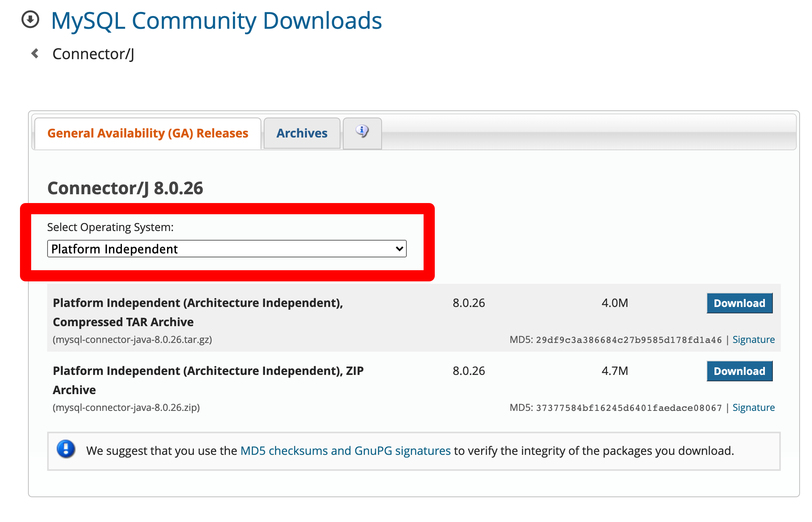Click the Select Operating System label
The width and height of the screenshot is (812, 522).
(x=110, y=227)
